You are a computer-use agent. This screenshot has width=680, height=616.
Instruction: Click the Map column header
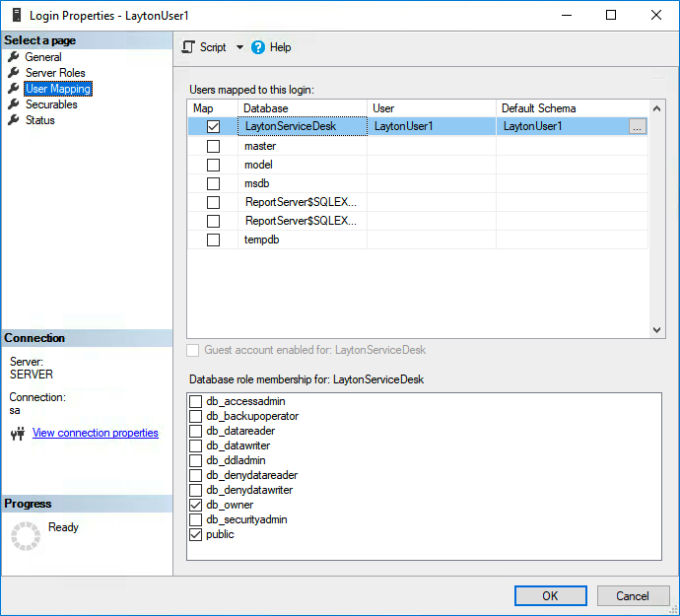tap(213, 108)
